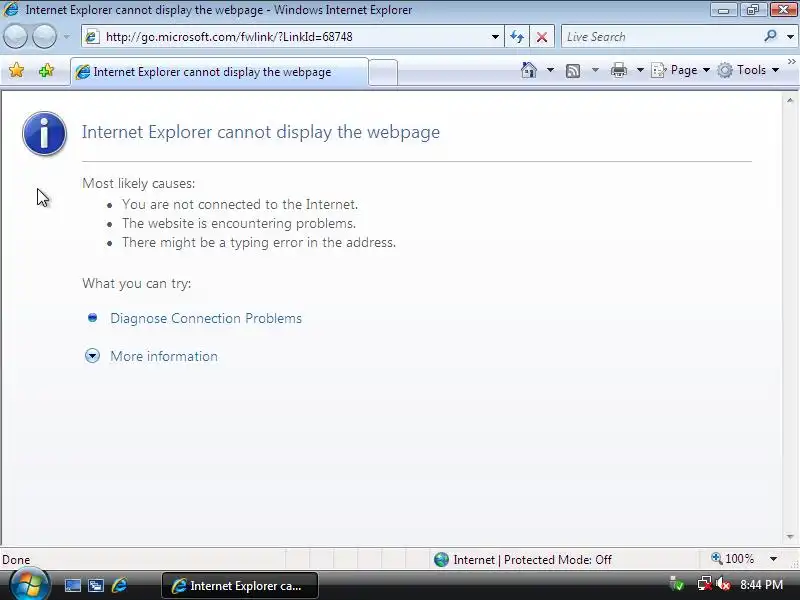Screen dimensions: 800x600
Task: Select the 'Internet Explorer cannot display' tab
Action: click(x=218, y=72)
